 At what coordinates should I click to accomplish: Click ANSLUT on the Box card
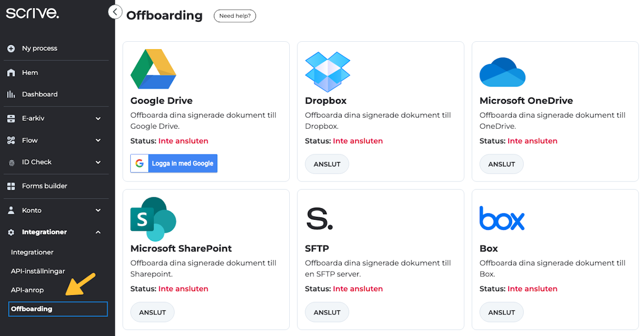(502, 312)
